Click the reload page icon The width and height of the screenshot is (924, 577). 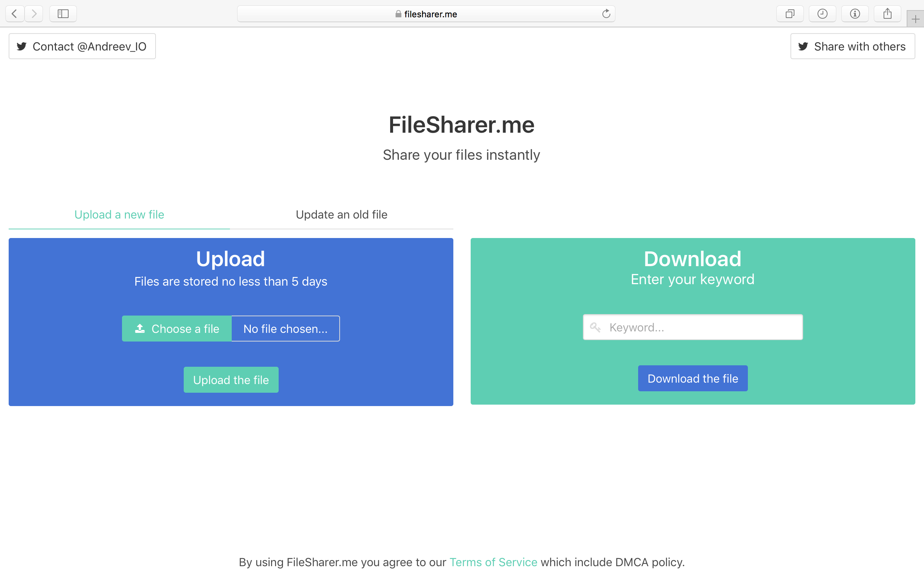tap(606, 13)
